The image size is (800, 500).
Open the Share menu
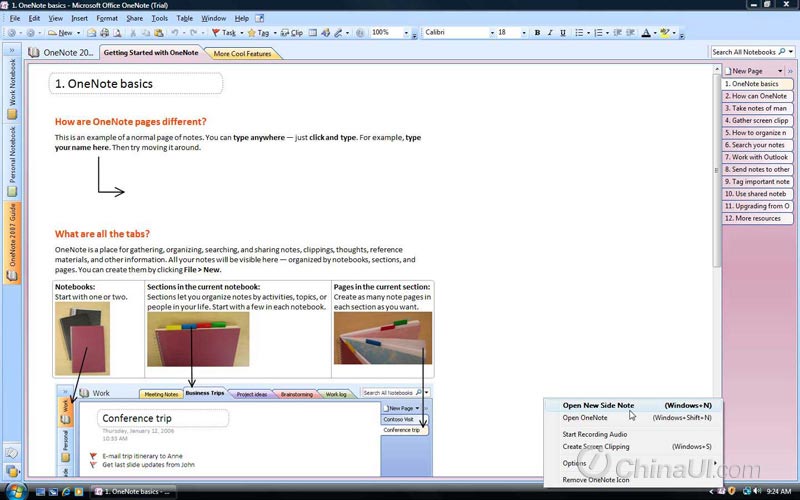(x=134, y=18)
